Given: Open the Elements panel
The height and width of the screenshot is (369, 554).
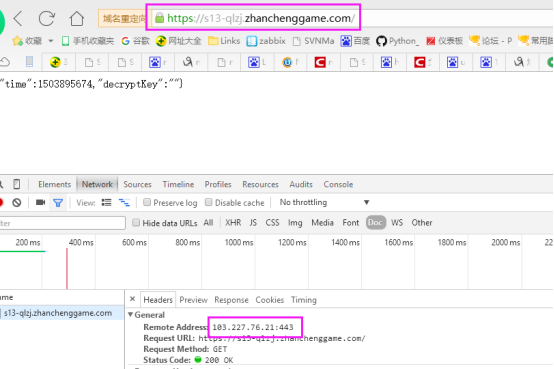Looking at the screenshot, I should click(x=54, y=184).
